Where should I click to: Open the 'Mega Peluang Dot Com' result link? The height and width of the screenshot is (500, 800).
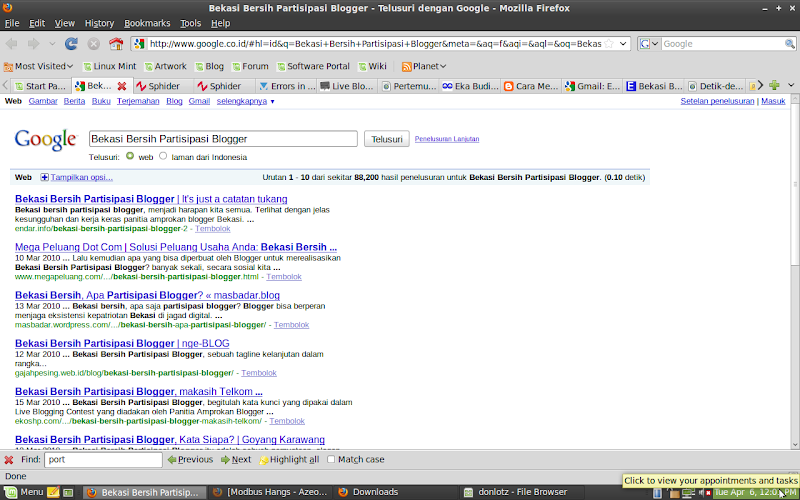176,247
